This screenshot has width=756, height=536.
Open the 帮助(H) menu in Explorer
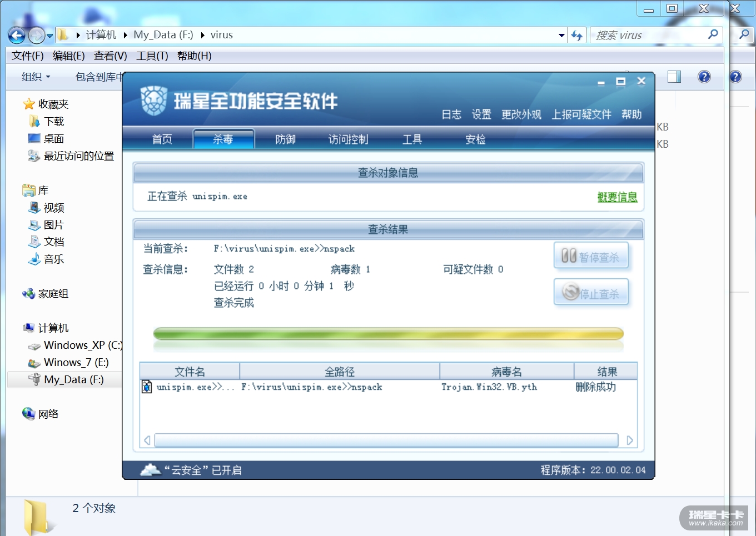[195, 56]
